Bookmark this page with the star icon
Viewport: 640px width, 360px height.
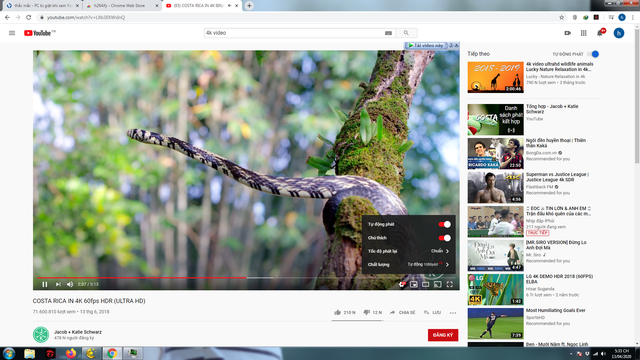[x=562, y=17]
